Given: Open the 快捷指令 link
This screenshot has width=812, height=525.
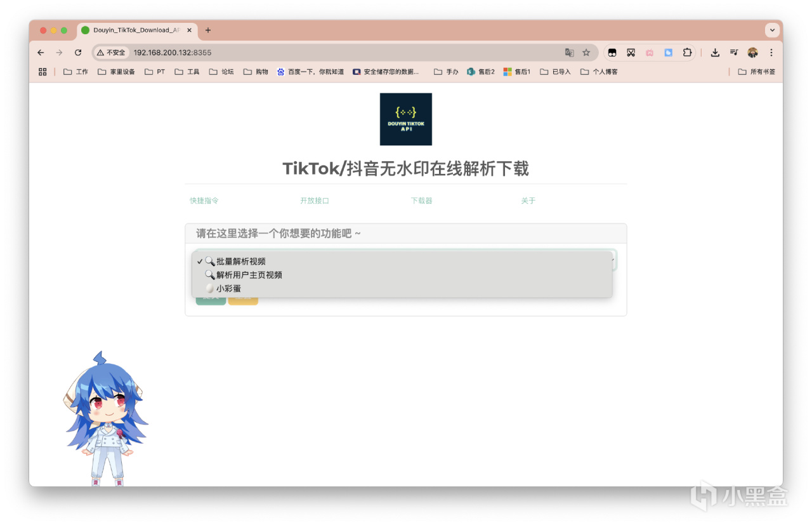Looking at the screenshot, I should [204, 201].
